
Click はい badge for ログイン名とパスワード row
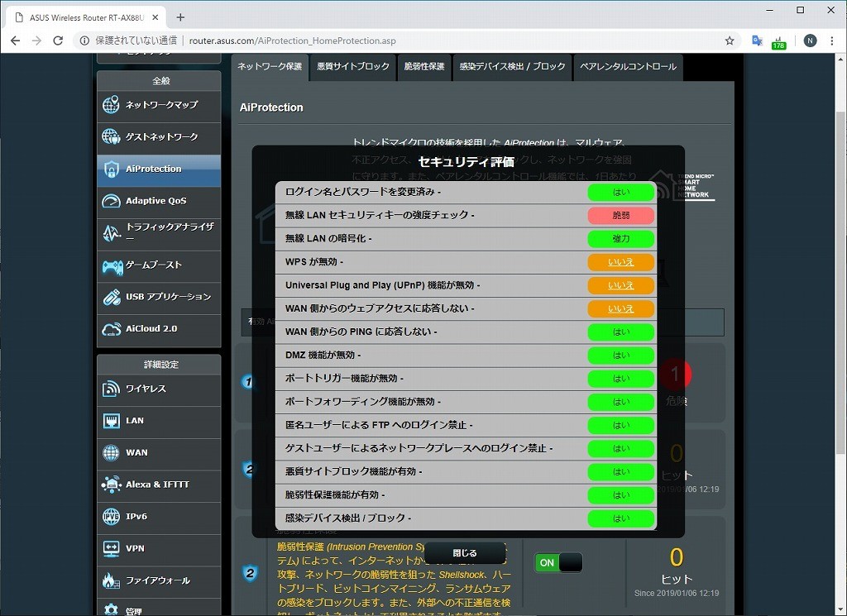[620, 192]
